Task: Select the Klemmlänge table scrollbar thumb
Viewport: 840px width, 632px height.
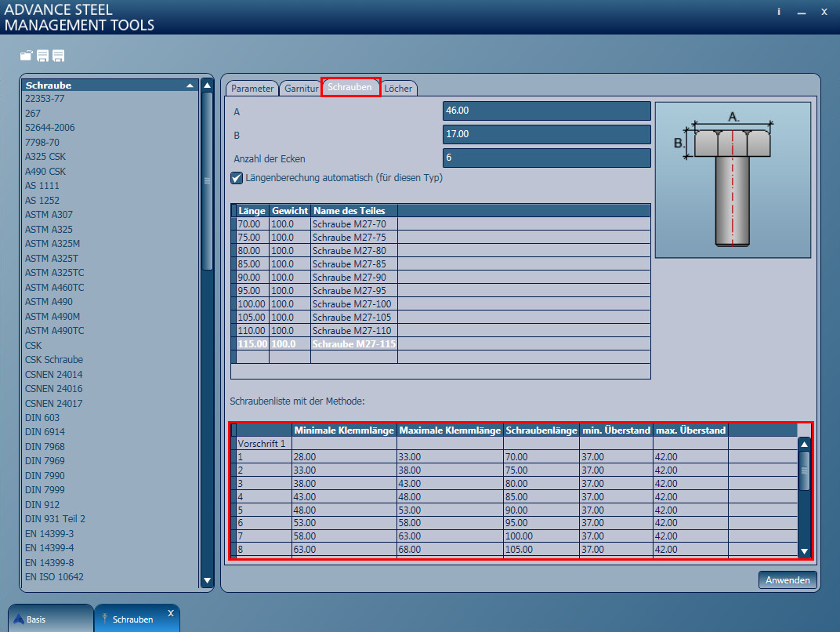Action: click(804, 470)
